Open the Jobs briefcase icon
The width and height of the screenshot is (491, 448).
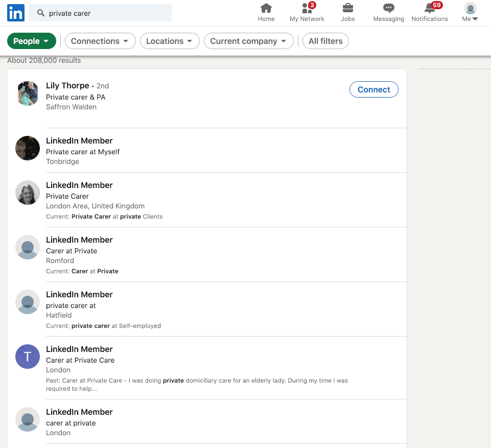(347, 9)
